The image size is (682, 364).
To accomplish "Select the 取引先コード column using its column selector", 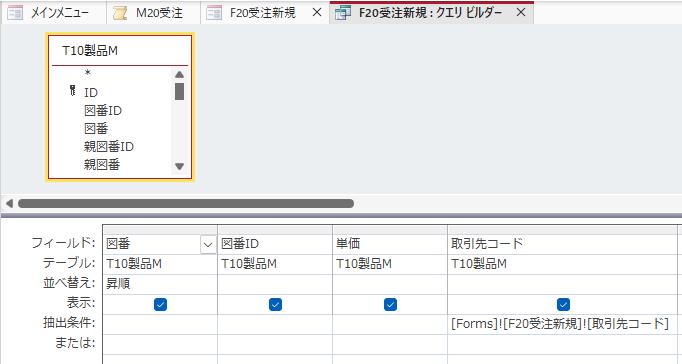I will click(562, 230).
